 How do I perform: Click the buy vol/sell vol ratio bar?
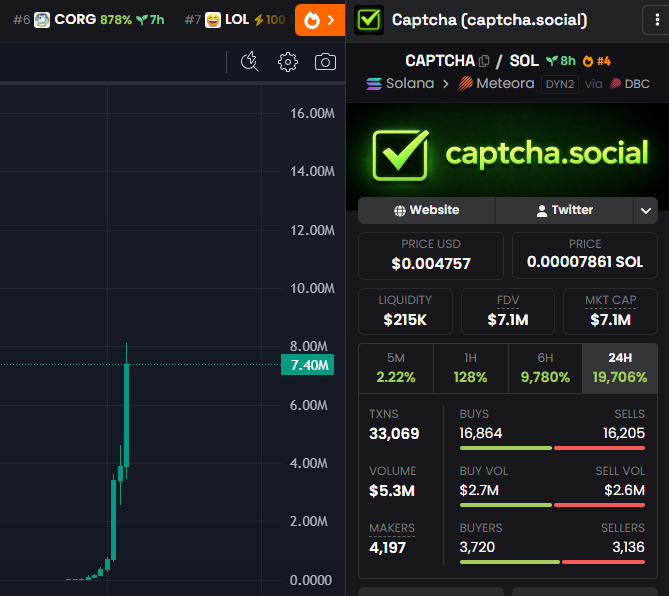pyautogui.click(x=553, y=505)
